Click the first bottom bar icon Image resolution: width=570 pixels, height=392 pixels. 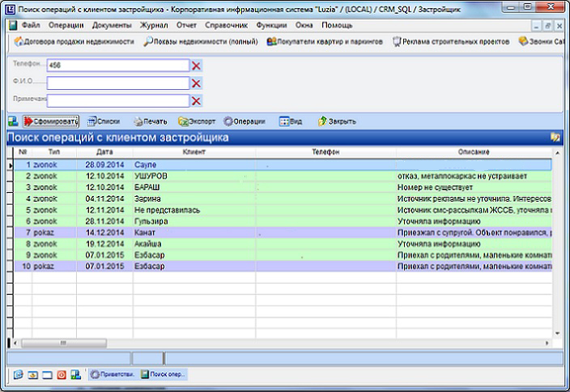click(18, 374)
